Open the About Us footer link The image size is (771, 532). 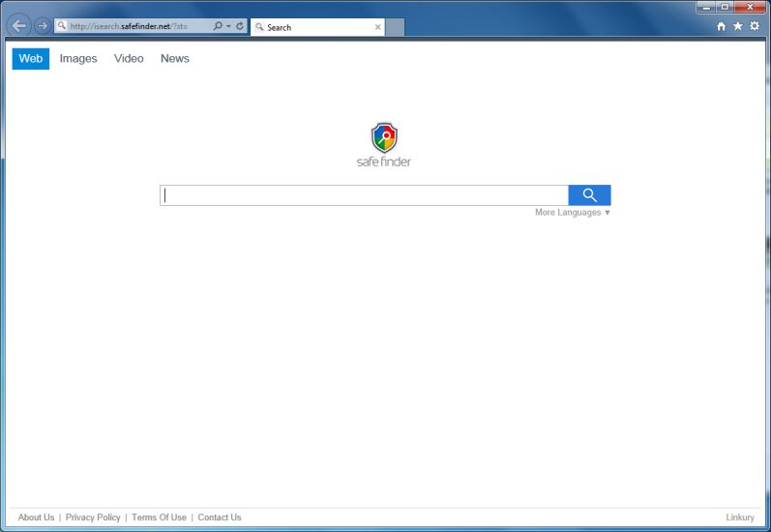pyautogui.click(x=37, y=517)
